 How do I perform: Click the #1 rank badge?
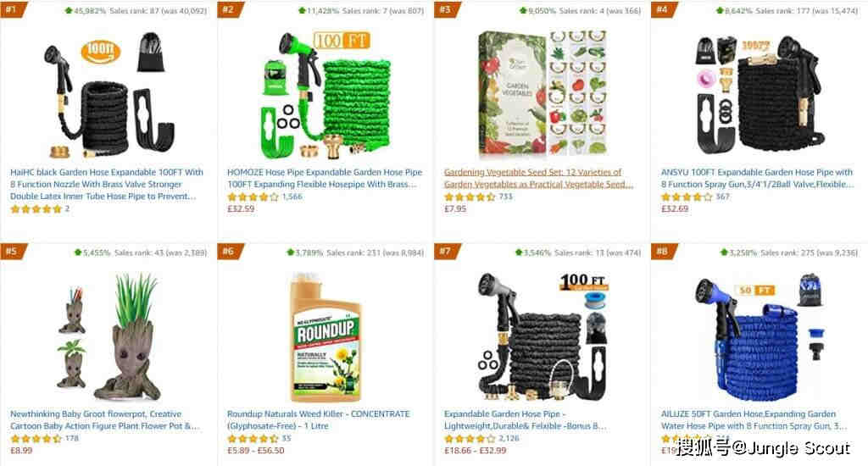[x=12, y=8]
